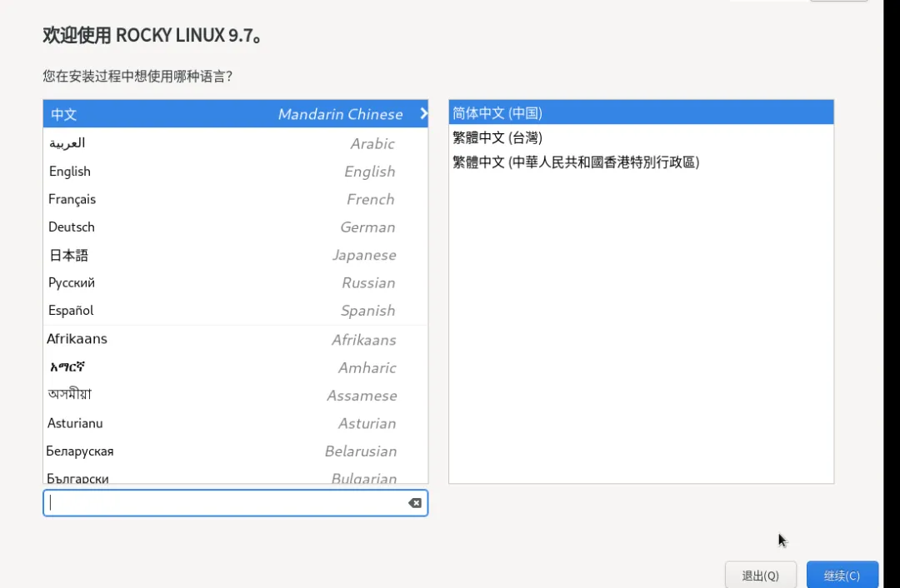This screenshot has height=588, width=900.
Task: Click the 退出(Q) quit button
Action: point(761,575)
